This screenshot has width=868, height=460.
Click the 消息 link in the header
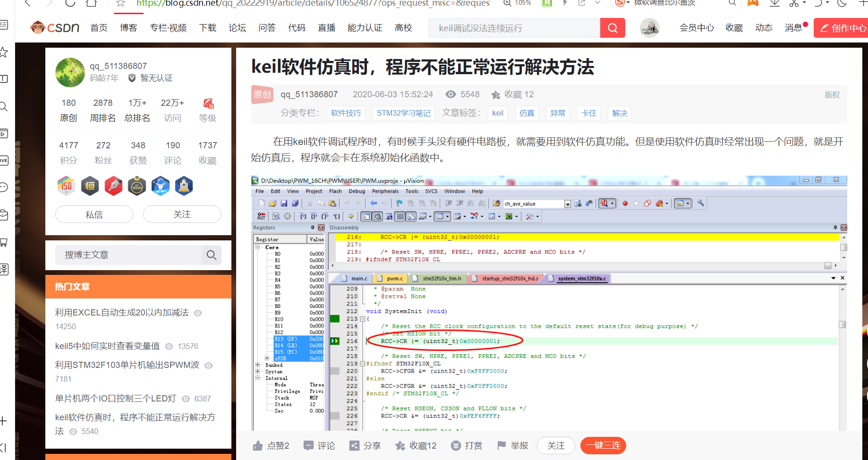click(x=794, y=28)
